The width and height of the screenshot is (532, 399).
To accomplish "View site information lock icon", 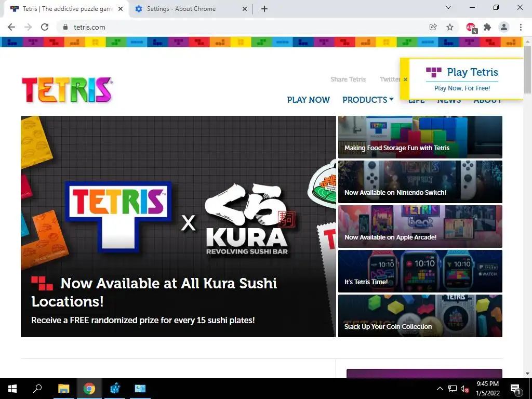I will pyautogui.click(x=66, y=27).
